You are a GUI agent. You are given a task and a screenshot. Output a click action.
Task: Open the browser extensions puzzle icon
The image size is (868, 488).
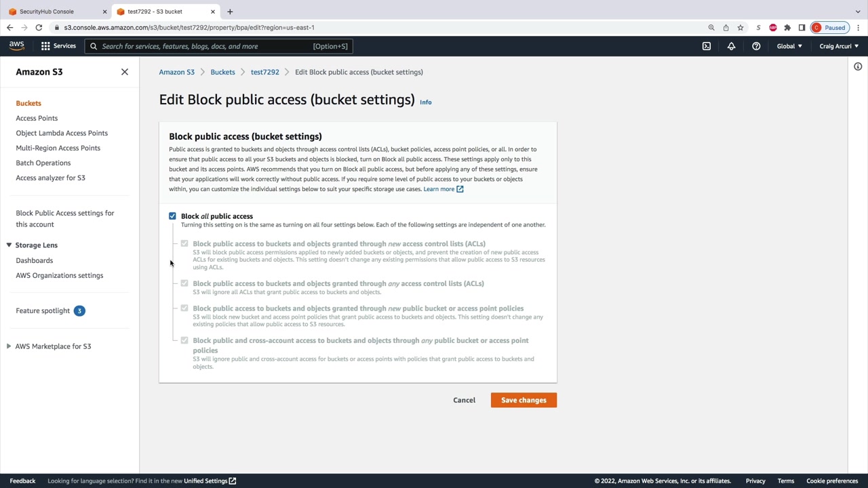click(787, 28)
